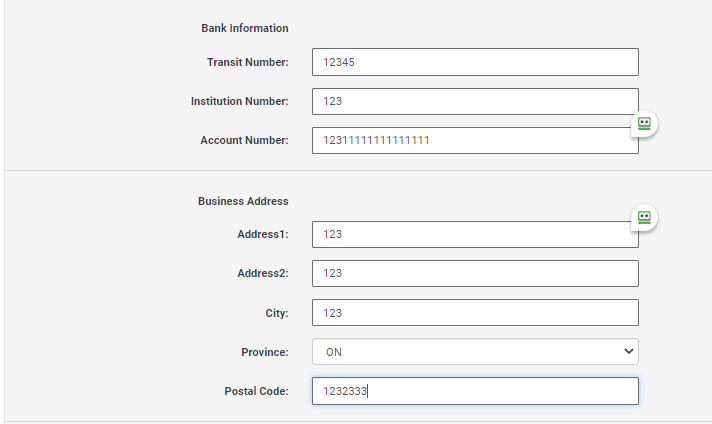Click the Province label
This screenshot has height=424, width=712.
264,352
